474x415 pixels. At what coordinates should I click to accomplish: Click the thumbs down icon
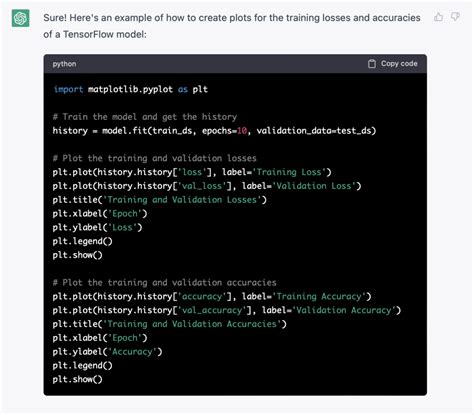tap(455, 17)
